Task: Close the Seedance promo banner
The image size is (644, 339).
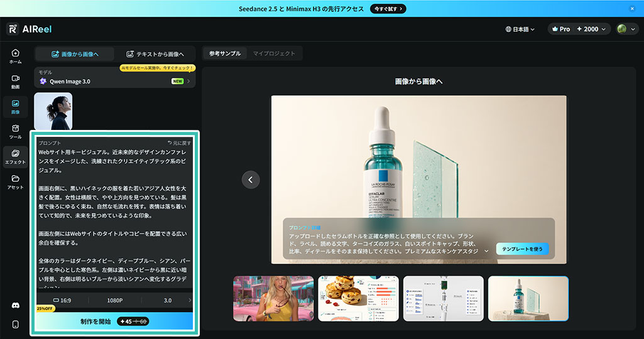Action: (632, 9)
